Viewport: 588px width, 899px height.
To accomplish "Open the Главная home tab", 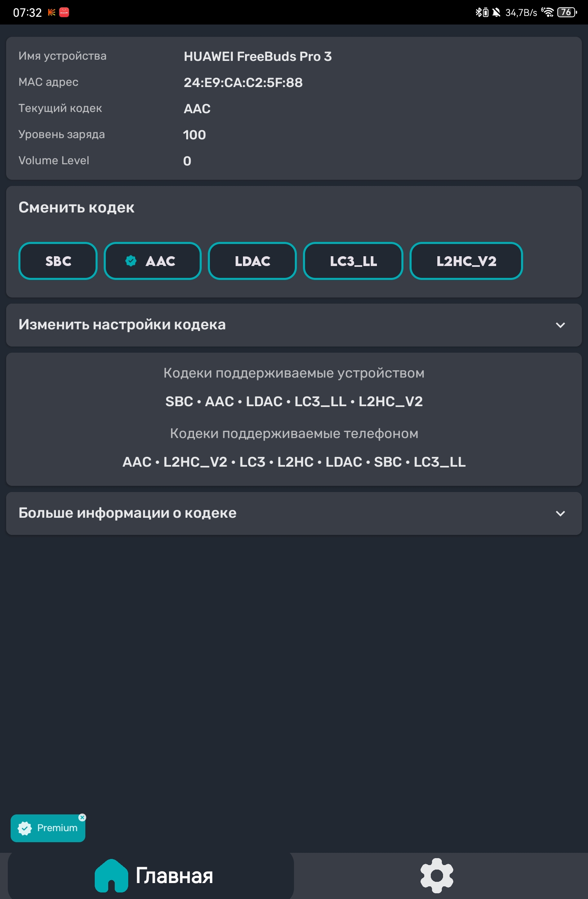I will (x=151, y=875).
